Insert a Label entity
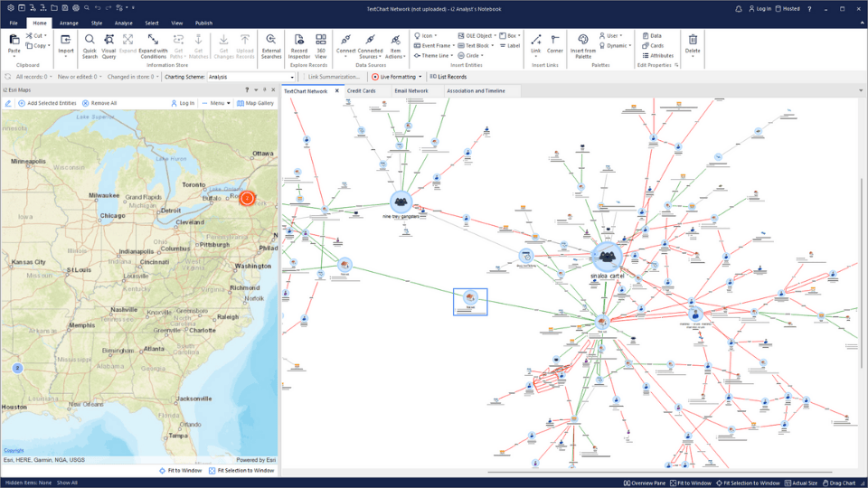868x488 pixels. [510, 45]
